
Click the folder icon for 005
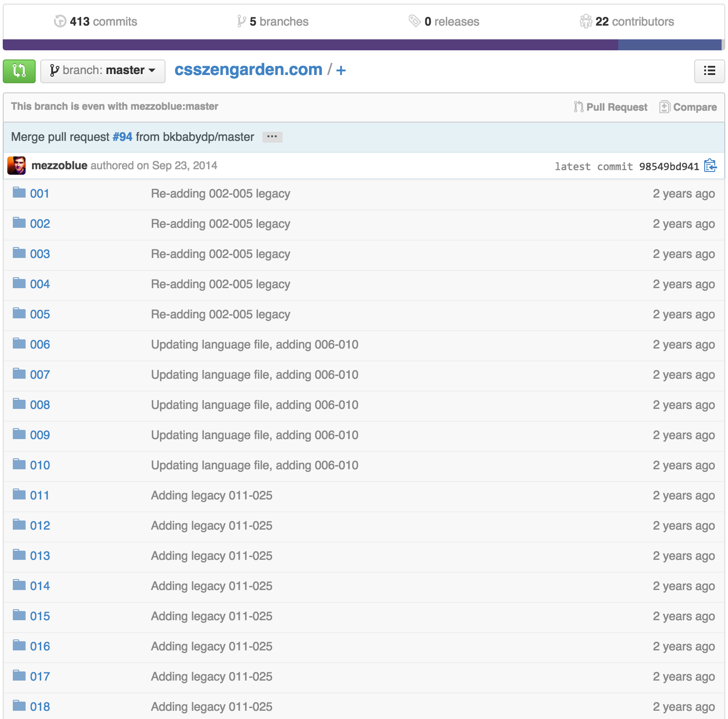point(19,313)
